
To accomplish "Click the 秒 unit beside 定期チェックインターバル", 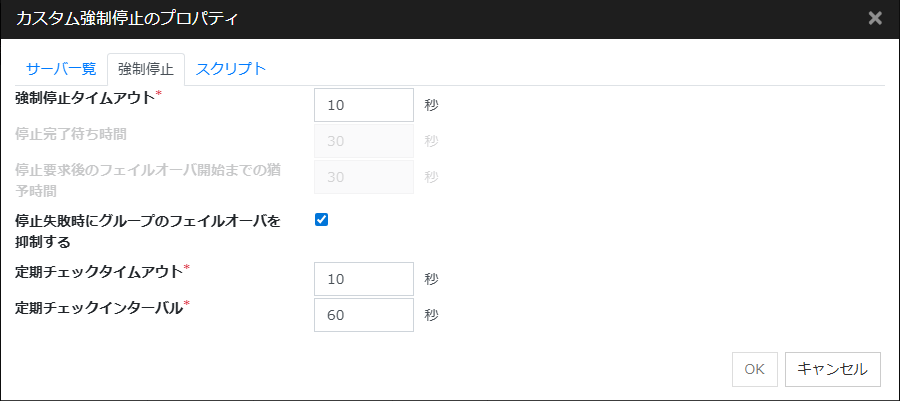I will coord(431,315).
